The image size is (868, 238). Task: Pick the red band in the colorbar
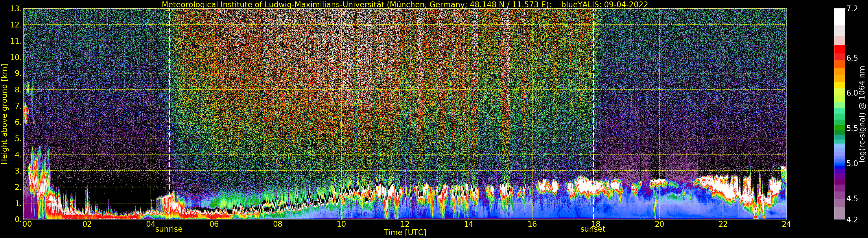point(839,51)
